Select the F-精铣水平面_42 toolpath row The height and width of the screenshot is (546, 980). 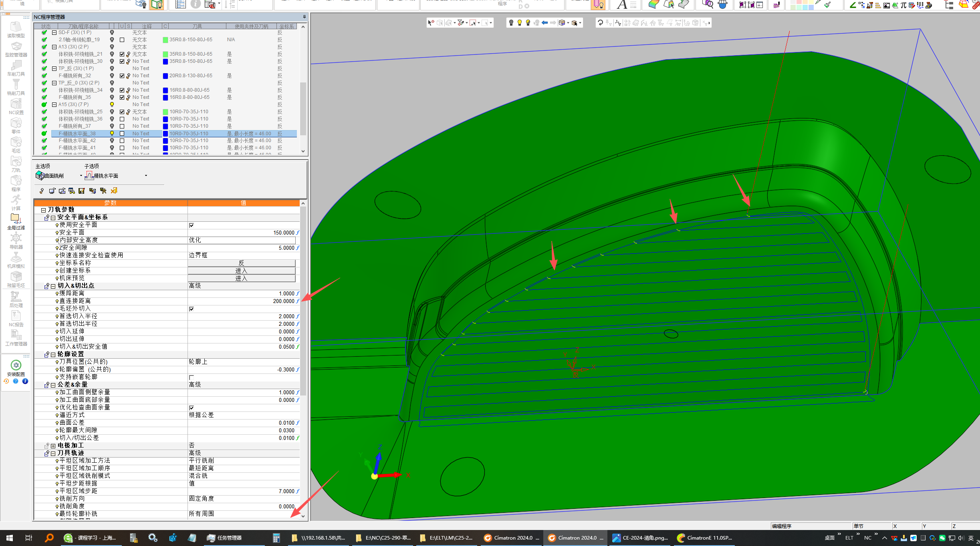(x=77, y=141)
